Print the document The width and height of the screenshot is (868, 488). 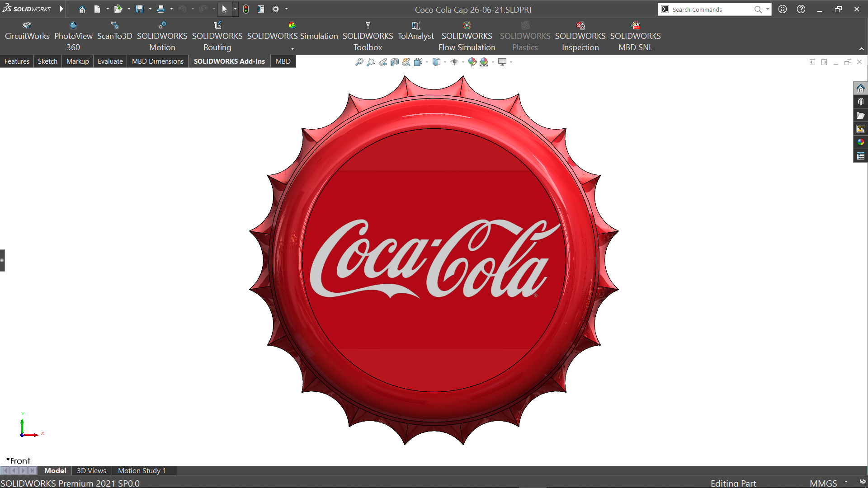(161, 9)
